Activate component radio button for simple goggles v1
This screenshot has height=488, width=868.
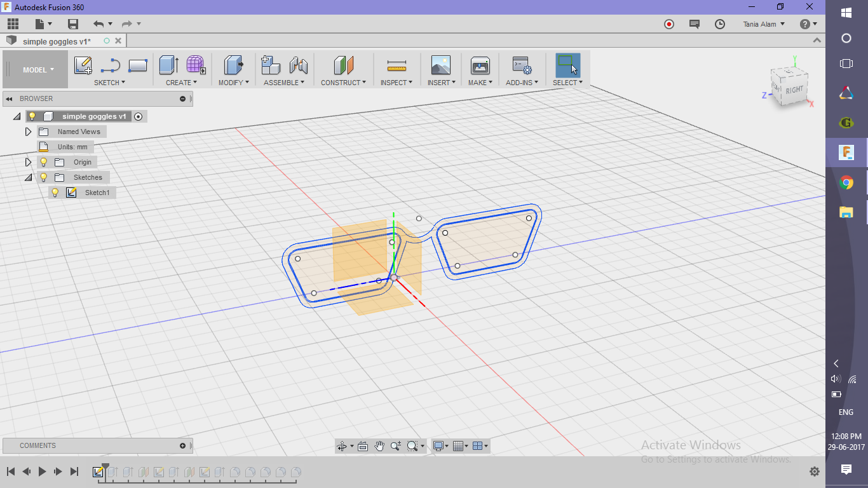(x=139, y=116)
